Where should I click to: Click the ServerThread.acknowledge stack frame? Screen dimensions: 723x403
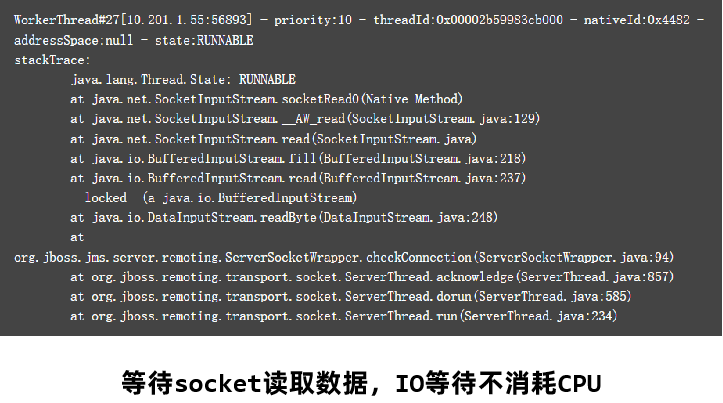pyautogui.click(x=372, y=276)
